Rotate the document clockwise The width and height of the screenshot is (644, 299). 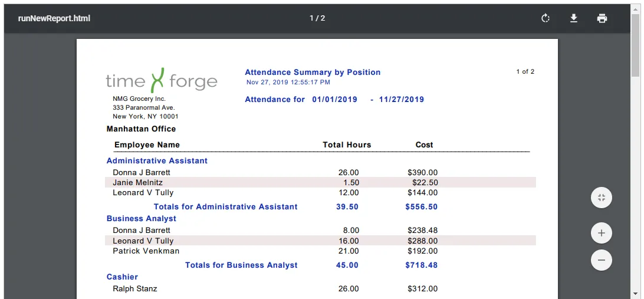click(x=546, y=18)
